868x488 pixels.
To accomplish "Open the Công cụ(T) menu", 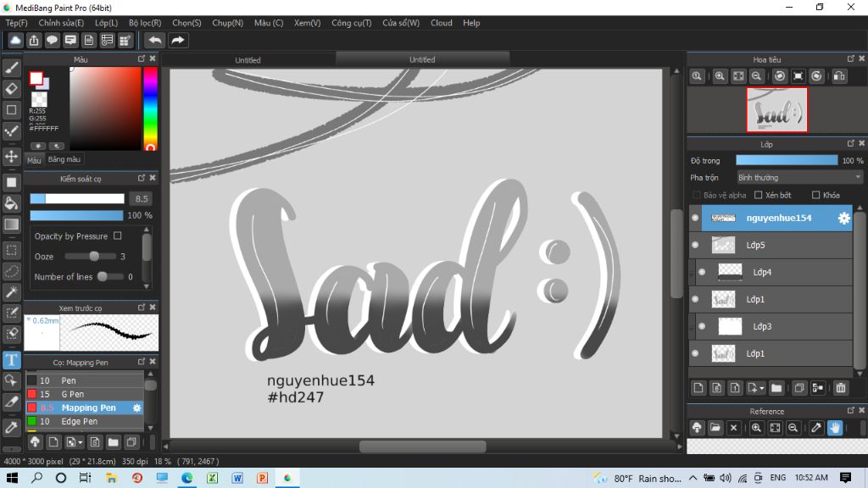I will tap(352, 23).
